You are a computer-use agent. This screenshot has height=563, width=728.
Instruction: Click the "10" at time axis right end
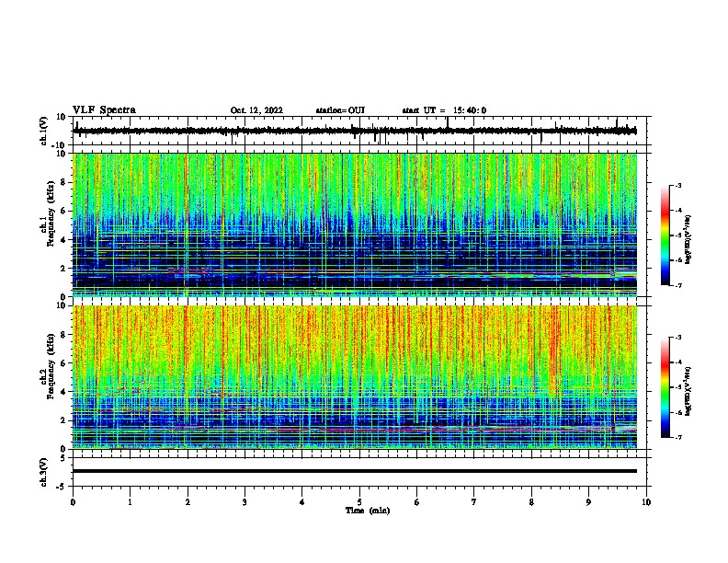coord(646,502)
